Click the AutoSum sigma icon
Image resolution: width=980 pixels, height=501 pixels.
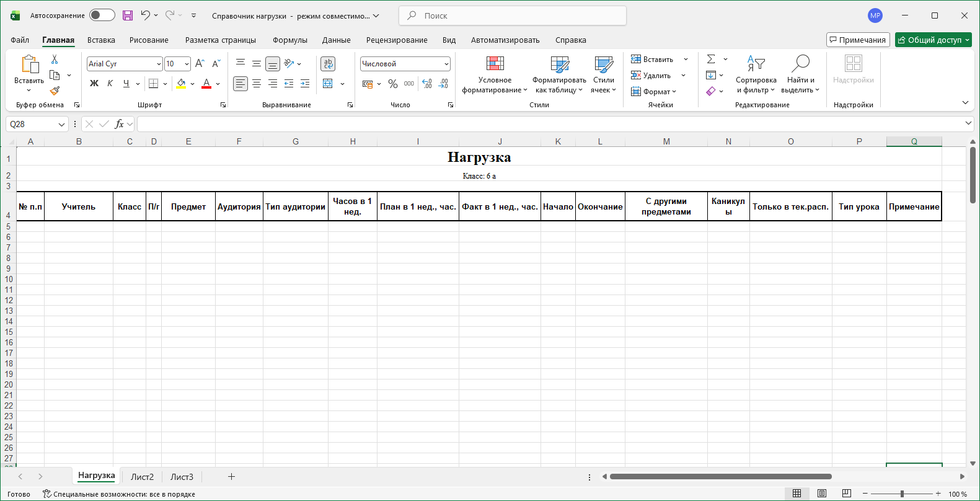[x=711, y=59]
